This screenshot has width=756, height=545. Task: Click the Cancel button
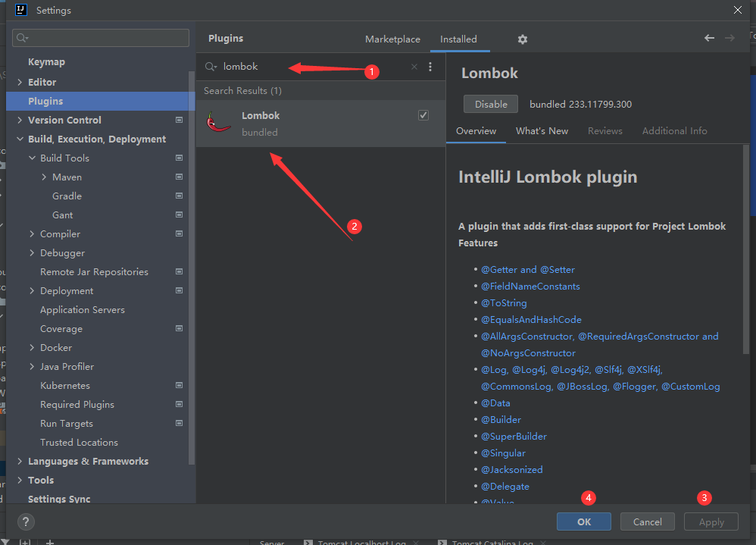click(x=647, y=522)
